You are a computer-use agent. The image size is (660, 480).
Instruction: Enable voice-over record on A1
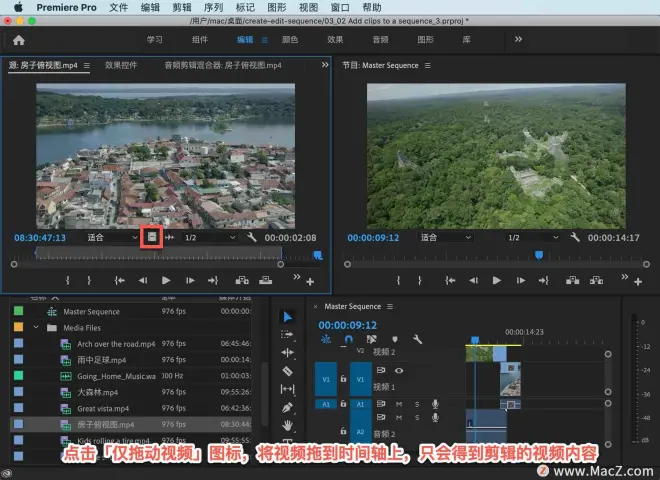(435, 404)
